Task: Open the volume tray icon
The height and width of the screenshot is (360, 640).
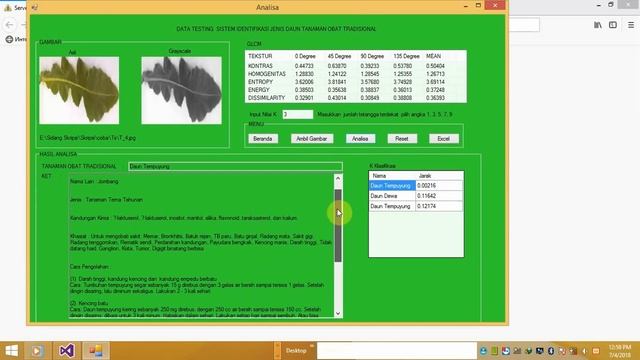Action: [x=584, y=351]
